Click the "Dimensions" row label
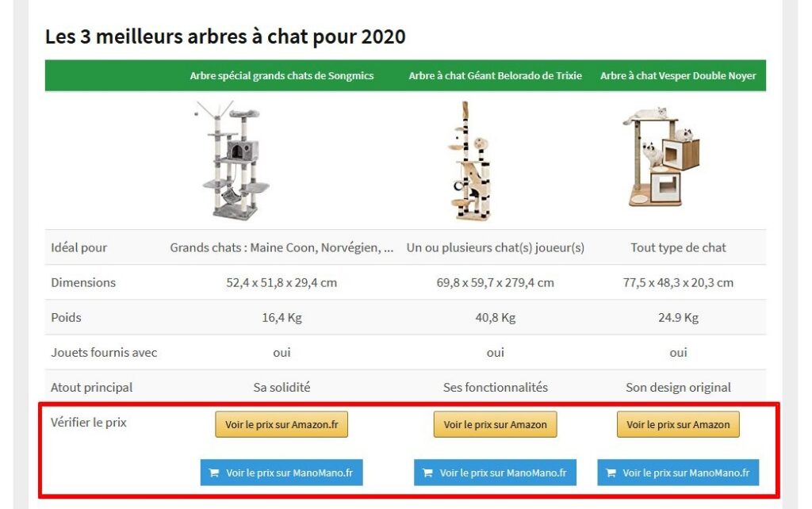The image size is (812, 509). point(83,282)
